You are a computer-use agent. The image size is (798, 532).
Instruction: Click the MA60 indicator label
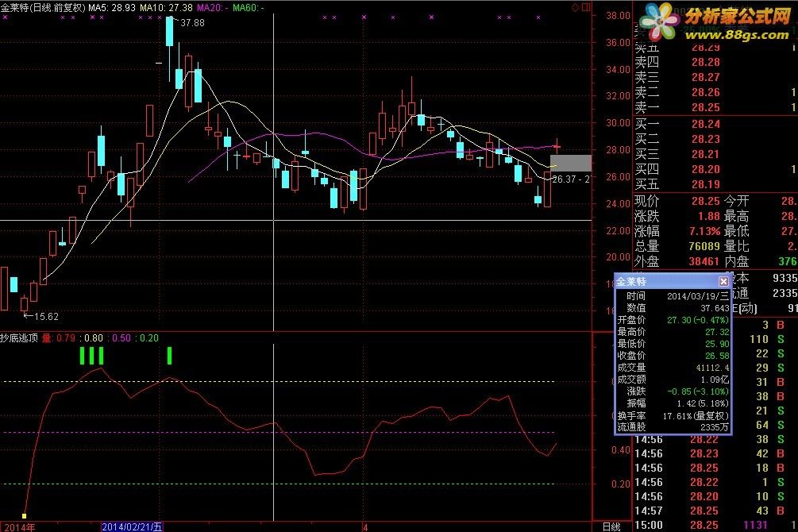pos(248,8)
